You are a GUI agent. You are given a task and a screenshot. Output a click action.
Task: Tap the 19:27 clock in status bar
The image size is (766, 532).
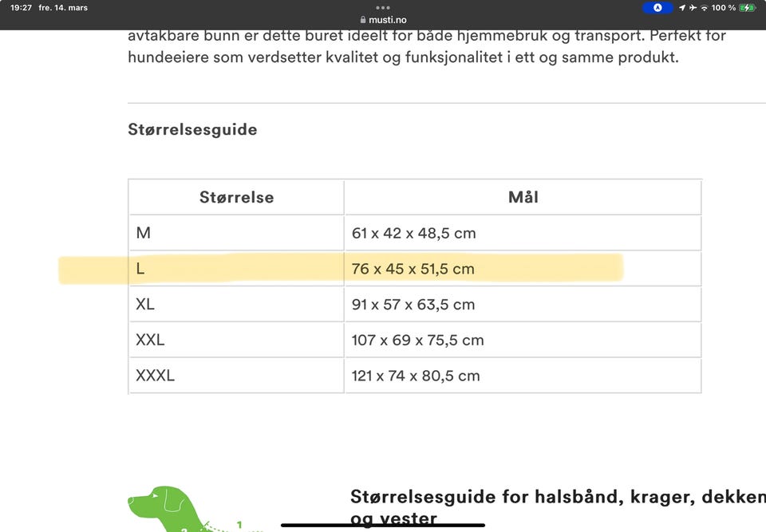point(21,8)
